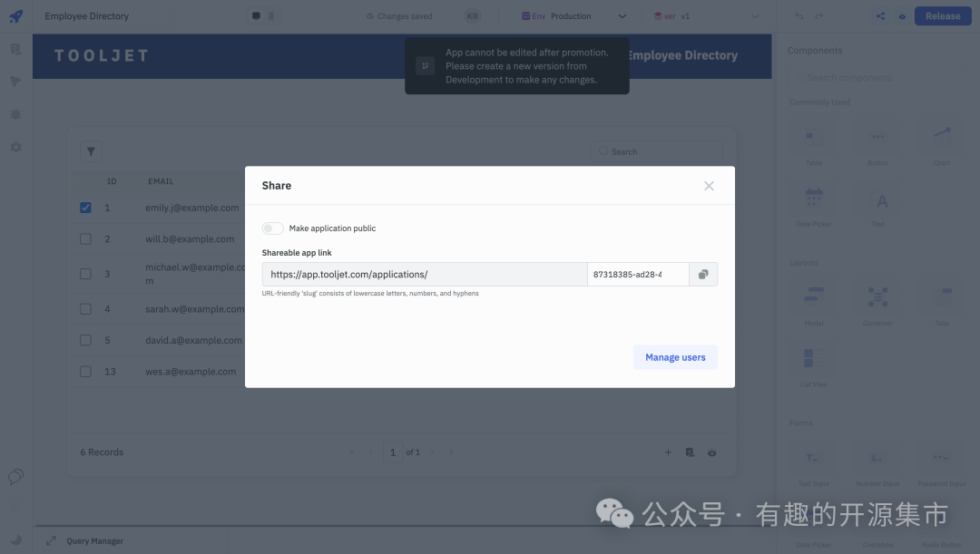The image size is (980, 554).
Task: Select the Button component icon
Action: pyautogui.click(x=877, y=138)
